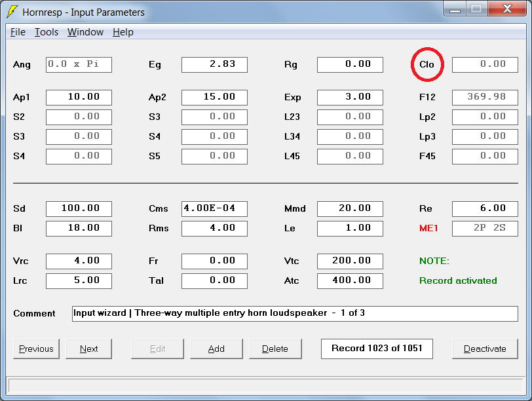
Task: Select the Mmd field with 20.00
Action: pyautogui.click(x=350, y=208)
